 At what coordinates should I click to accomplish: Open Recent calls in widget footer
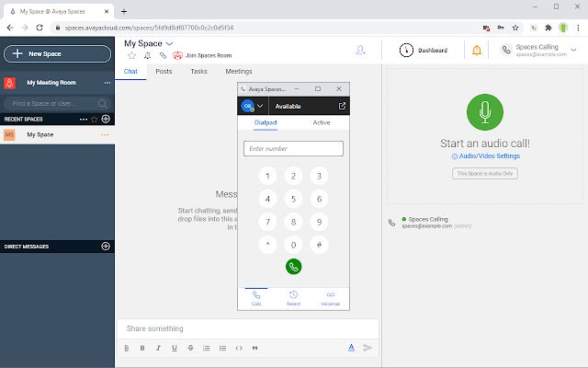pos(294,298)
